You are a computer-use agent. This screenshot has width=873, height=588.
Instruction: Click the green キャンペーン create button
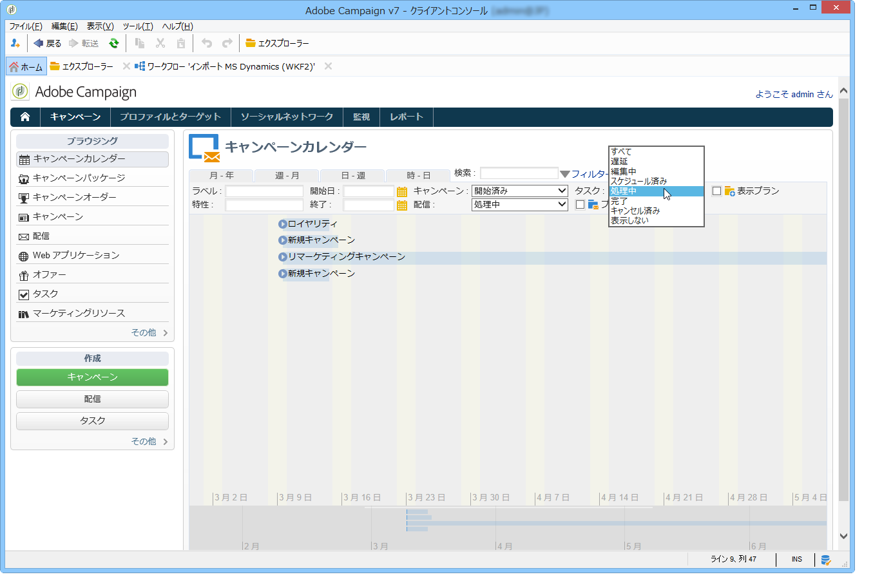click(92, 377)
